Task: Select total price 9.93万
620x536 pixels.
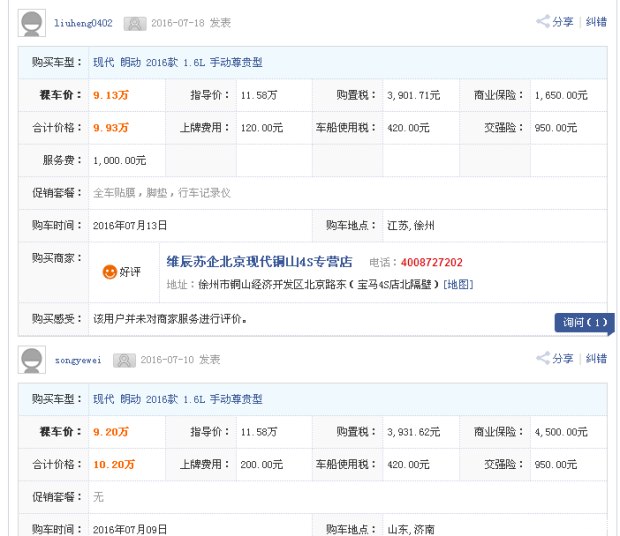Action: click(111, 128)
